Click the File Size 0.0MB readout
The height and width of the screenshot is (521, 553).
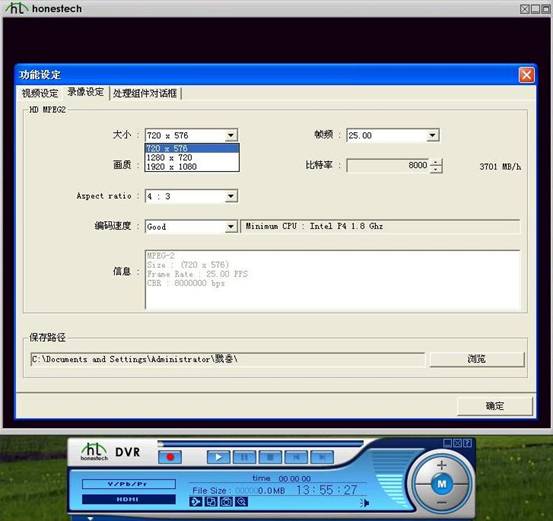[238, 490]
